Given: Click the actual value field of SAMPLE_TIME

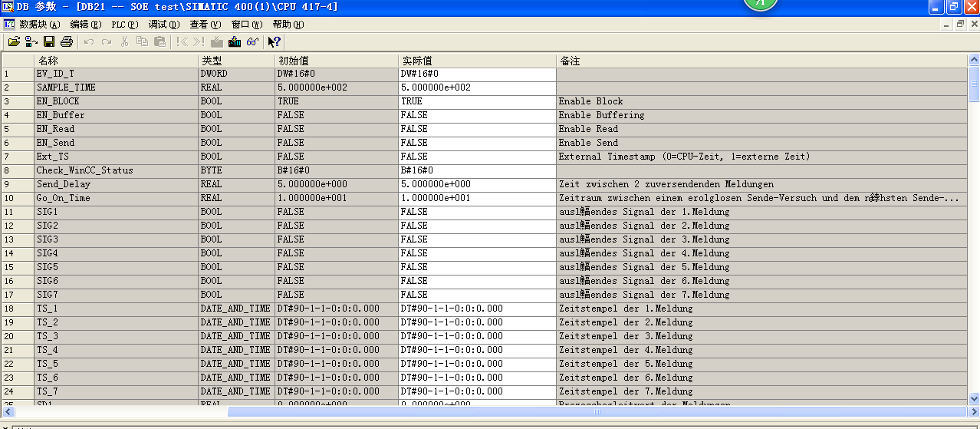Looking at the screenshot, I should pyautogui.click(x=476, y=87).
